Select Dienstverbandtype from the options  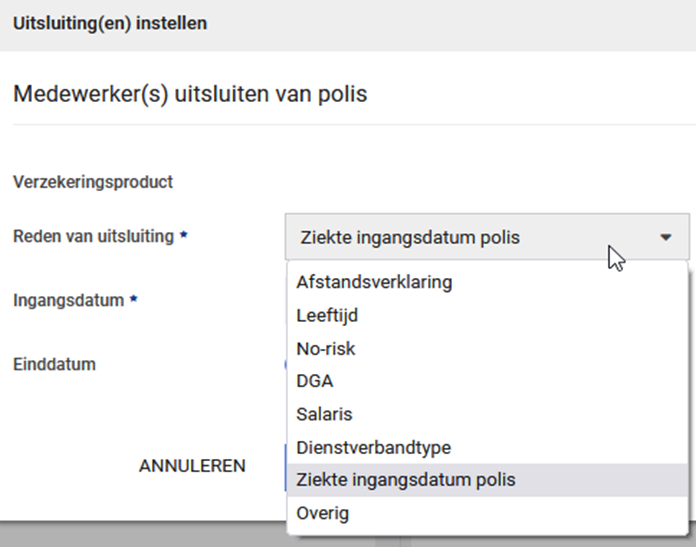click(373, 447)
